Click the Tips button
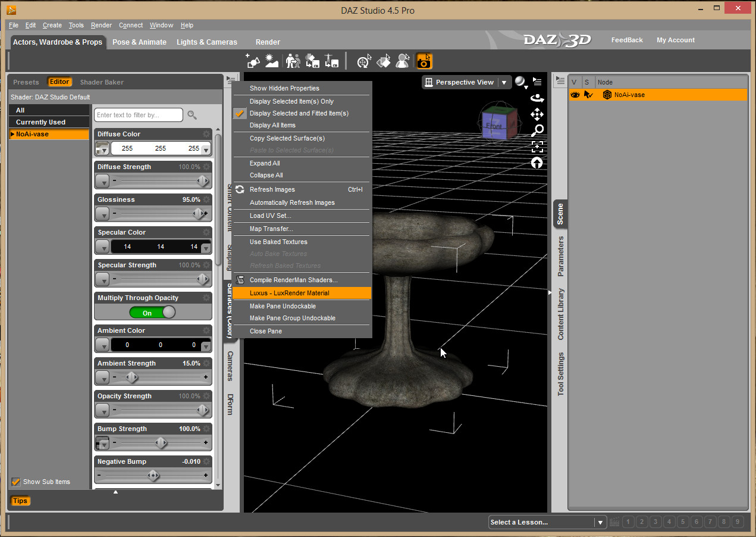Screen dimensions: 756x537 20,501
